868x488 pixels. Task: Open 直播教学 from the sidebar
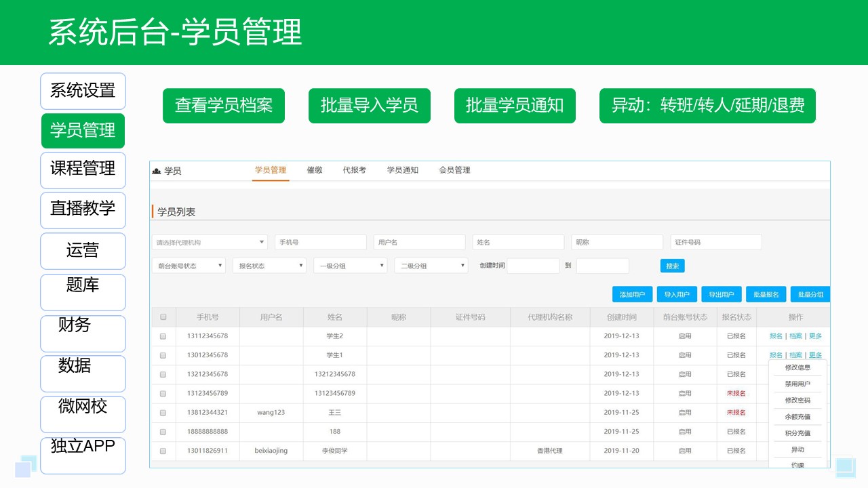click(82, 211)
